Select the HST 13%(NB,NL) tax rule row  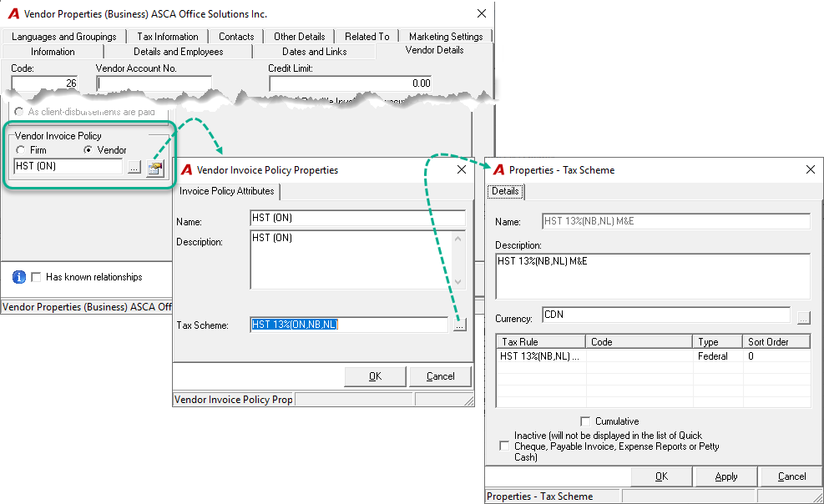coord(653,356)
